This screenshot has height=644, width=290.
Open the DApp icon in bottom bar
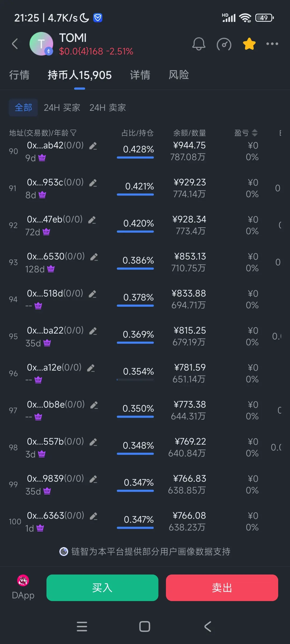click(x=23, y=587)
